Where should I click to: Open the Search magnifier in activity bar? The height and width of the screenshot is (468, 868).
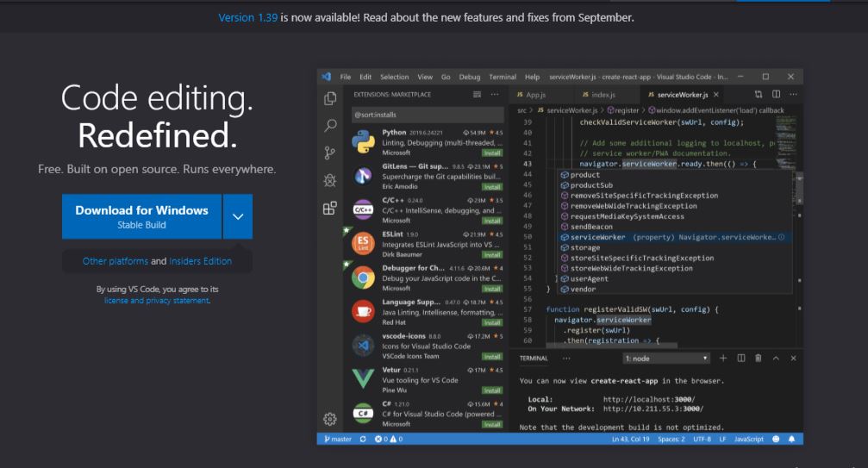coord(330,126)
